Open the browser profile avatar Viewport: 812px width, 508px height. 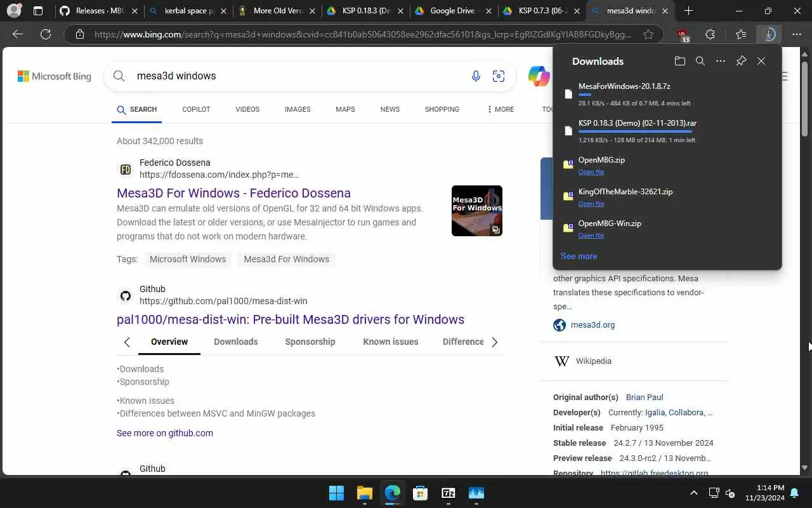pos(14,11)
